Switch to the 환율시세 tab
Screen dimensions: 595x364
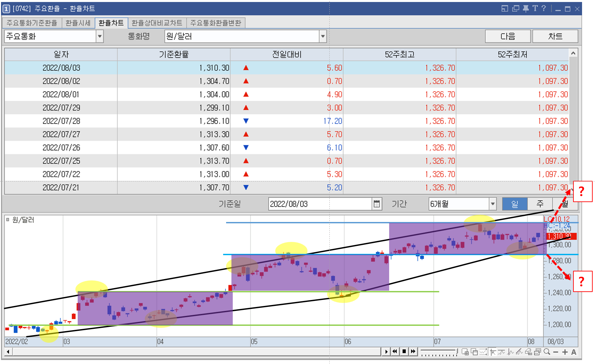click(x=78, y=23)
